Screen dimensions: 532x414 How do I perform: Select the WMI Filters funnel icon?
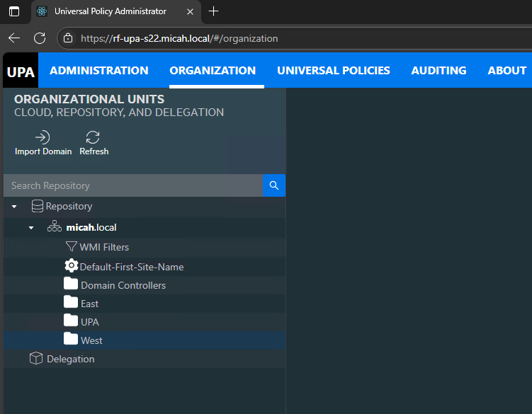coord(71,247)
